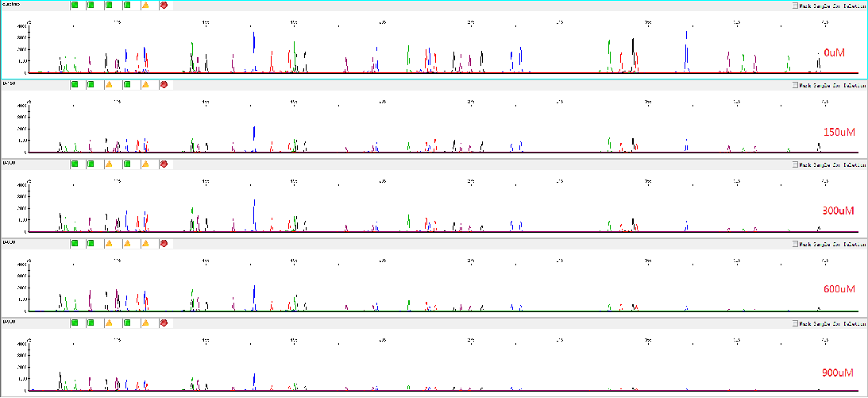Screen dimensions: 868x398
Task: Click first green square flag in 0uM panel header
Action: click(75, 6)
